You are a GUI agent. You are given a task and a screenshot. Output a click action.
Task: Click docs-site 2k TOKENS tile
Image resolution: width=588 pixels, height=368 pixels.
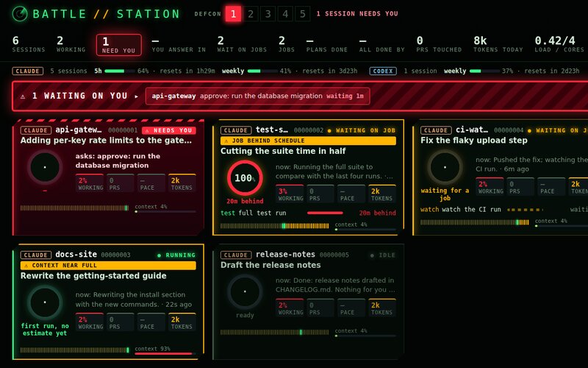pos(182,322)
